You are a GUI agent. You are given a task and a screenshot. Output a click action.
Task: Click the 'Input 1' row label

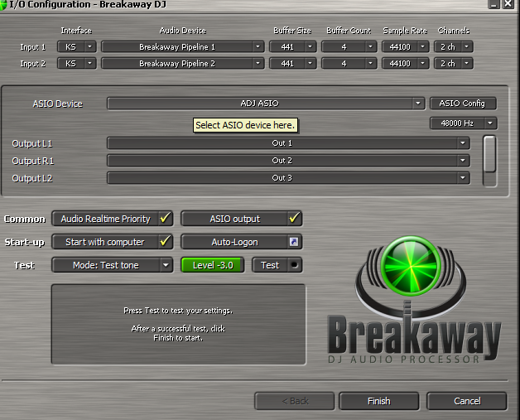33,47
